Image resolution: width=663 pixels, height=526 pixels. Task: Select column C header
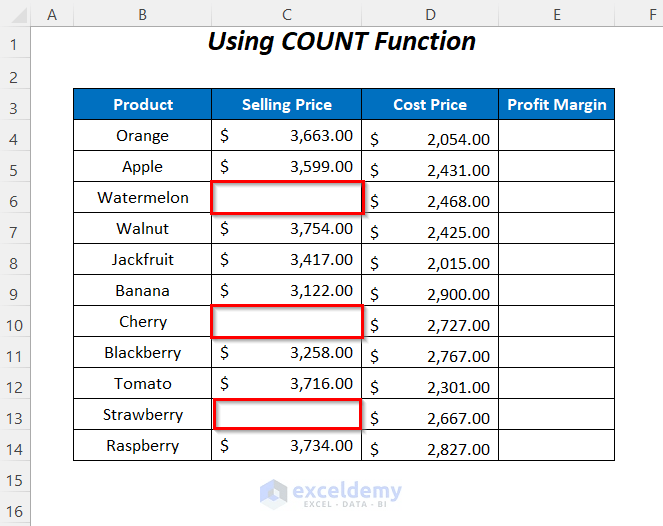click(287, 14)
